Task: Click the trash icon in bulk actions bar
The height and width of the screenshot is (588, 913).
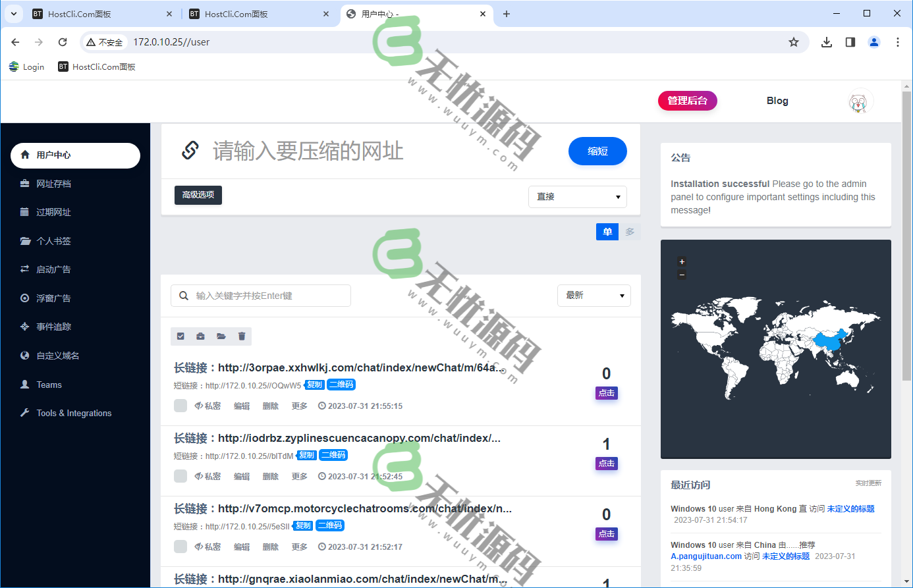Action: tap(241, 336)
